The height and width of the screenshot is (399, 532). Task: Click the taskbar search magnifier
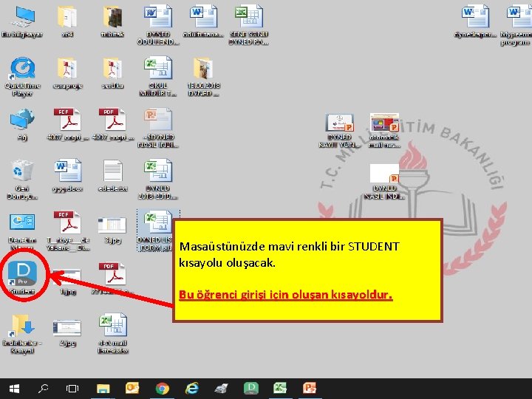43,389
